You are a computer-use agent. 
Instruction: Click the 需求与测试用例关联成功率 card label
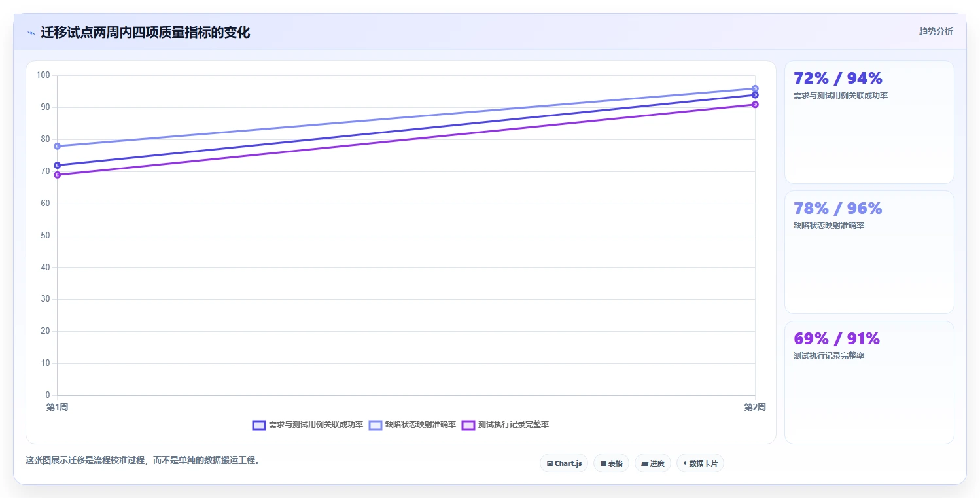pyautogui.click(x=841, y=96)
